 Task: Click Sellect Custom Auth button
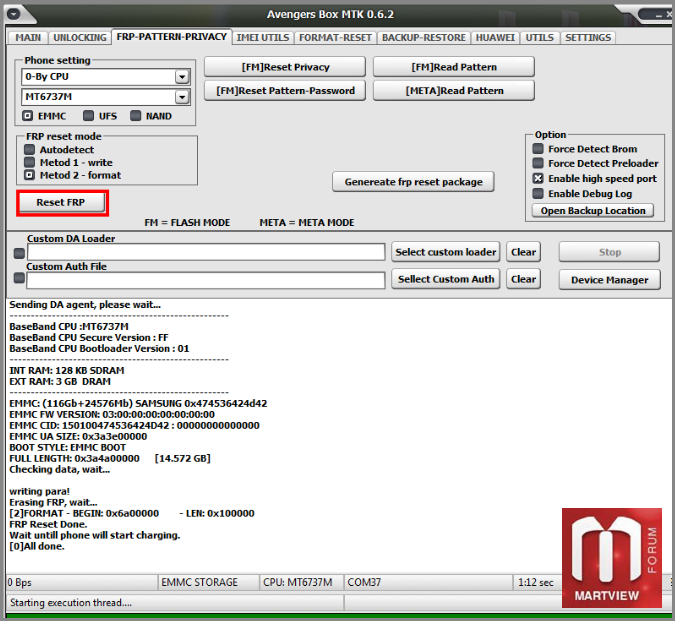pyautogui.click(x=446, y=279)
